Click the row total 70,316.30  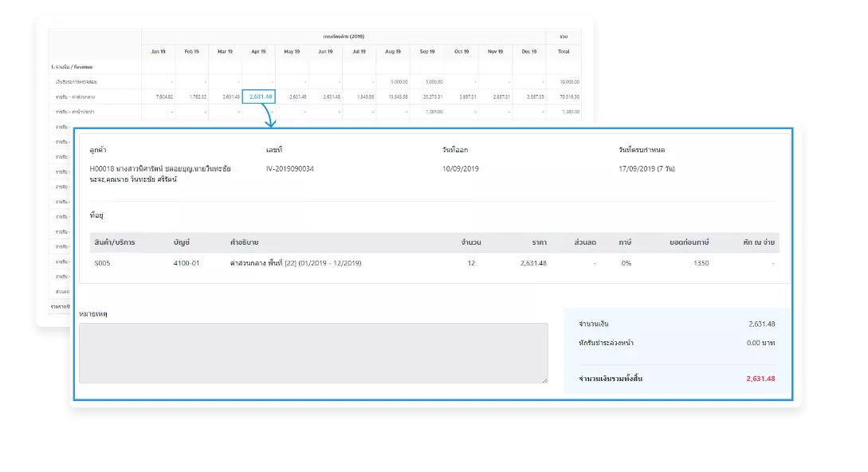[x=569, y=97]
